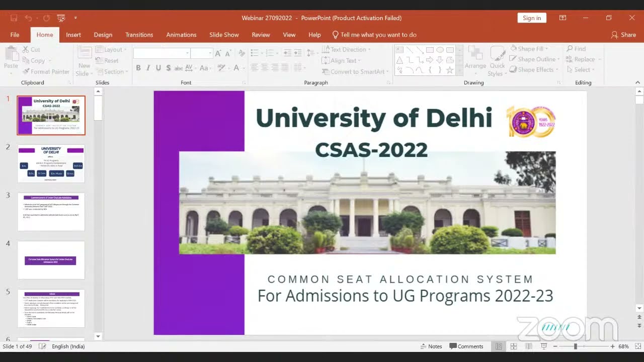
Task: Click the zoom slider handle
Action: click(x=575, y=346)
